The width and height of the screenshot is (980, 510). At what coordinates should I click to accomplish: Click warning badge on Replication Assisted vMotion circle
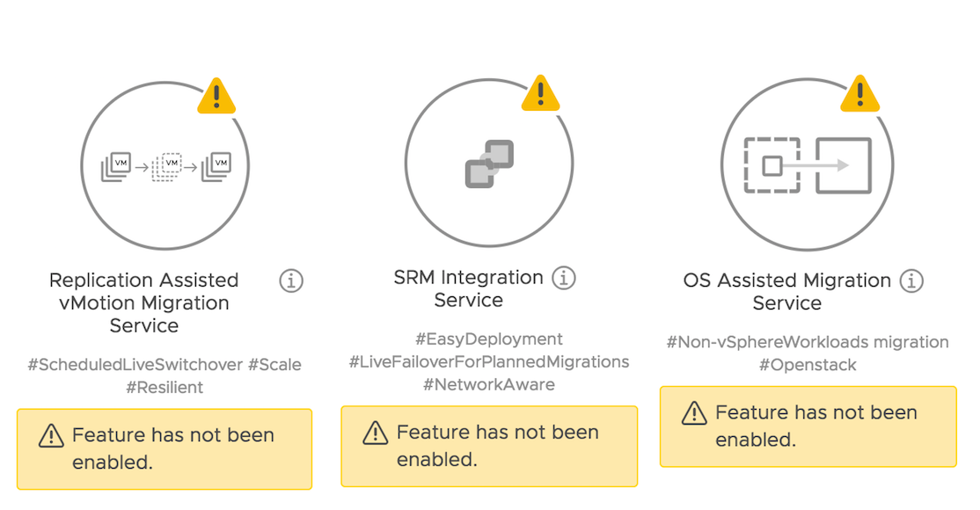pos(216,95)
